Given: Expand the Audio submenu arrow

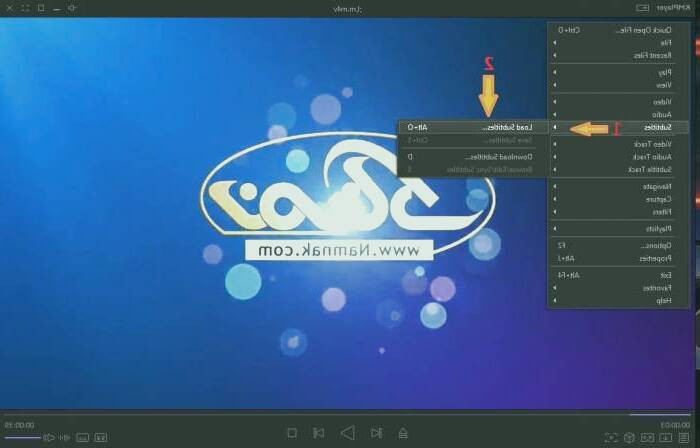Looking at the screenshot, I should pyautogui.click(x=554, y=115).
